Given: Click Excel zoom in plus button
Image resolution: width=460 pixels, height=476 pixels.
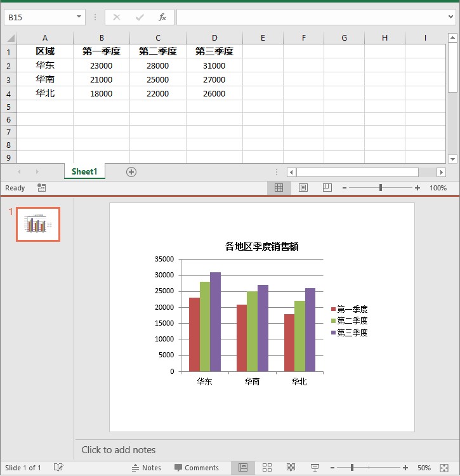Looking at the screenshot, I should tap(417, 188).
